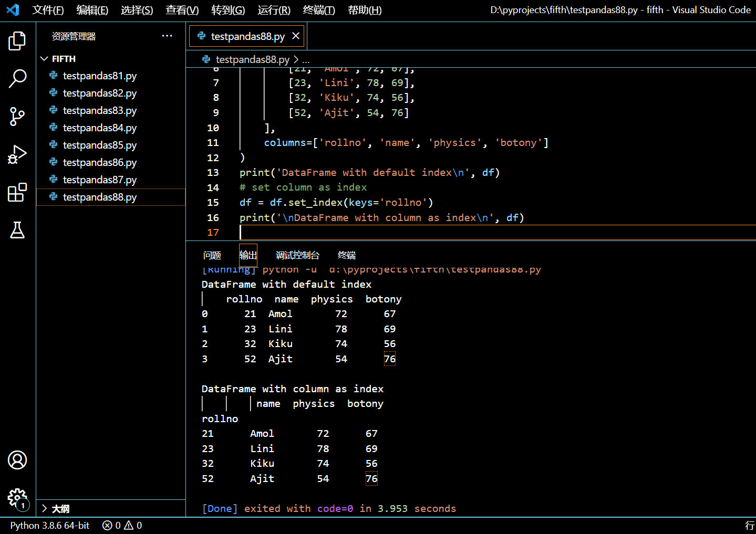The image size is (756, 534).
Task: Click the warnings triangle icon in status bar
Action: coord(129,526)
